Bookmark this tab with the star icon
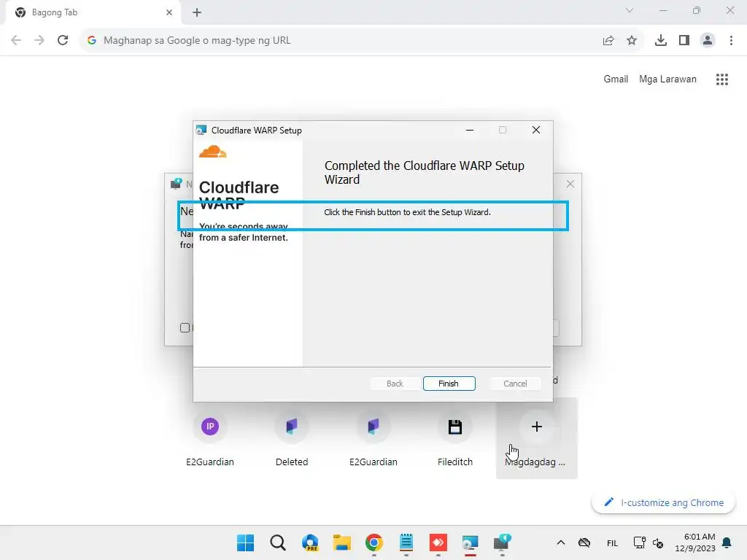Viewport: 747px width, 560px height. click(x=632, y=41)
